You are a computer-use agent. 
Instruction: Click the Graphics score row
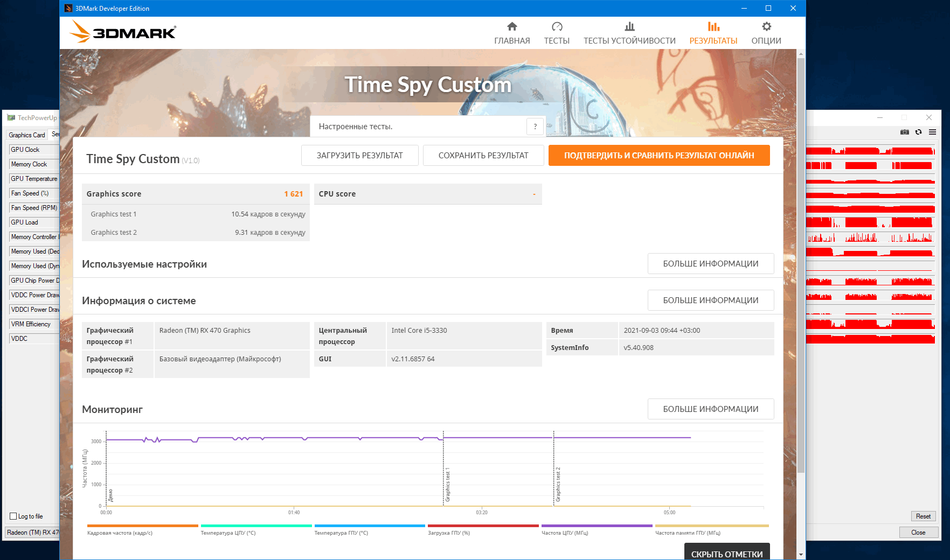pyautogui.click(x=196, y=194)
